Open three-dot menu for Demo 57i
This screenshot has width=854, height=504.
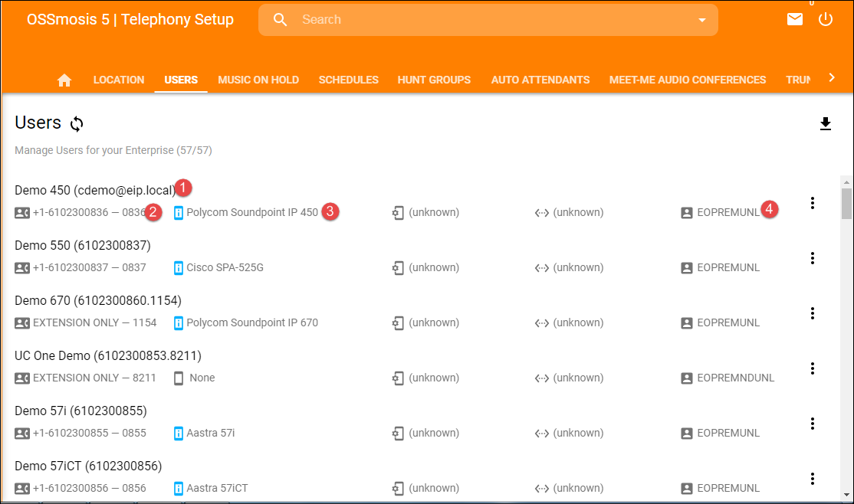[x=813, y=424]
